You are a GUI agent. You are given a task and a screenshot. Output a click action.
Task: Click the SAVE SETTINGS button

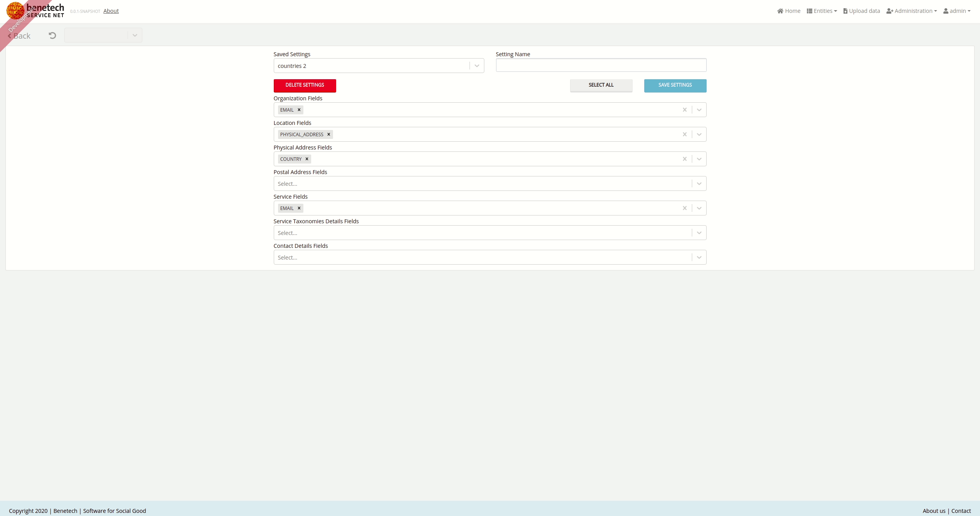(x=675, y=85)
